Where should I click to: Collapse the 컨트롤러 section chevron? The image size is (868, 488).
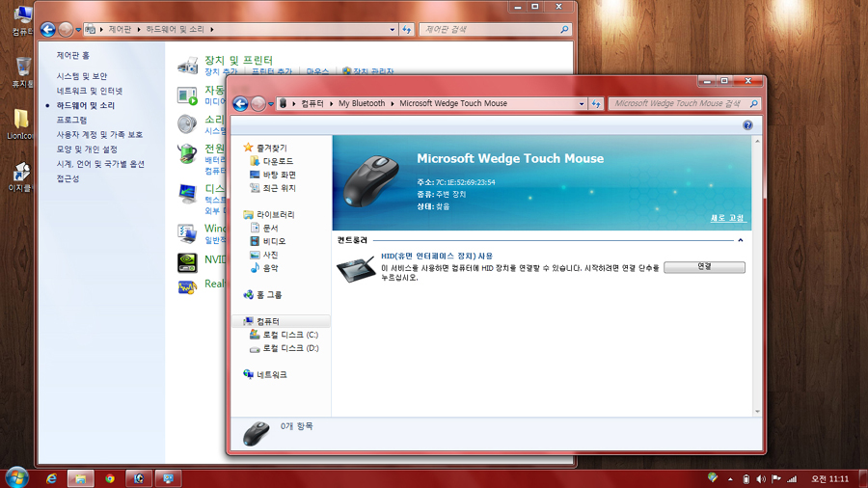tap(740, 240)
